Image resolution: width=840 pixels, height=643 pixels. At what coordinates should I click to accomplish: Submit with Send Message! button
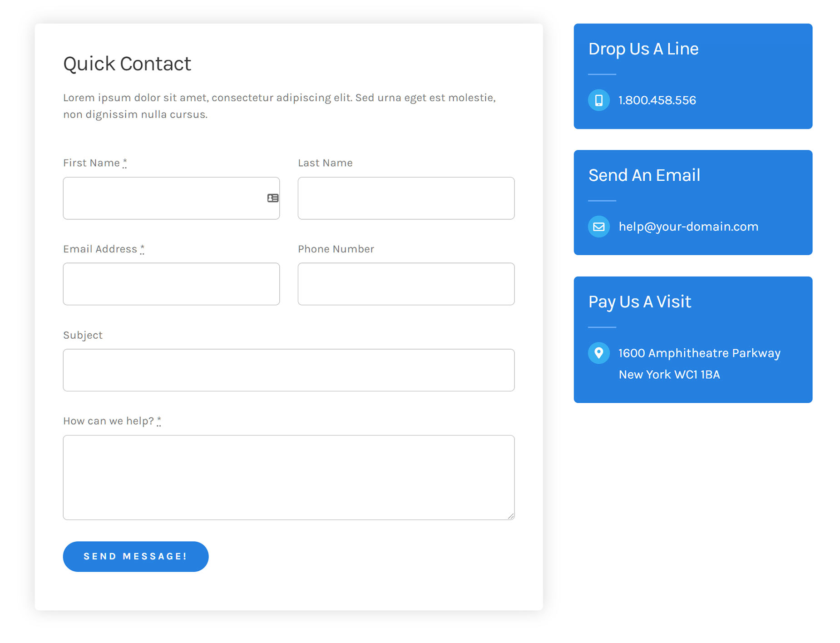136,556
